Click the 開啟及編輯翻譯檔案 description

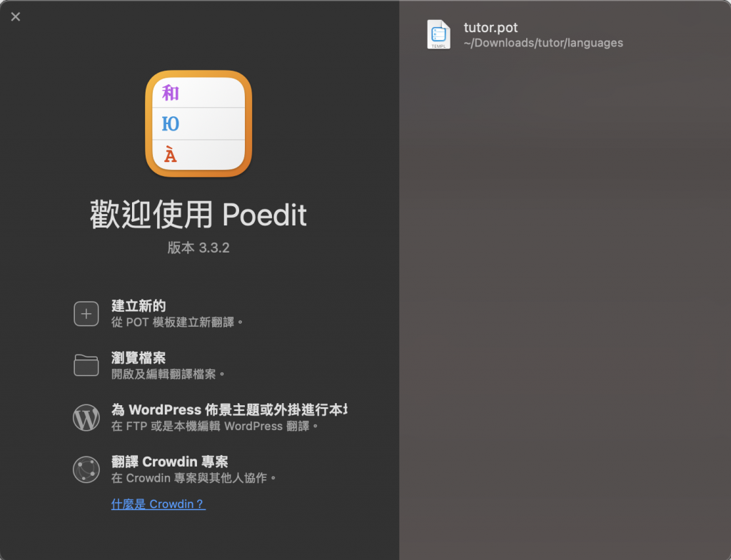[x=168, y=374]
